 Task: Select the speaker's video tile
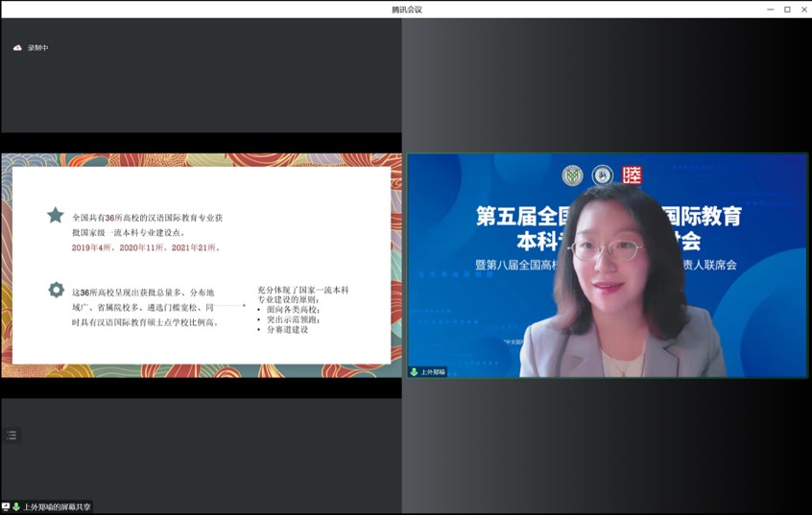pos(607,266)
